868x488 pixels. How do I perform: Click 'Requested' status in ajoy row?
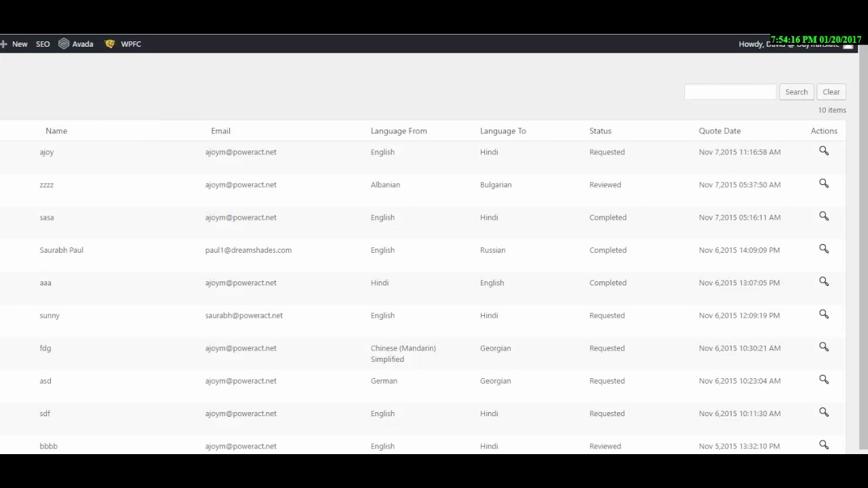tap(607, 152)
